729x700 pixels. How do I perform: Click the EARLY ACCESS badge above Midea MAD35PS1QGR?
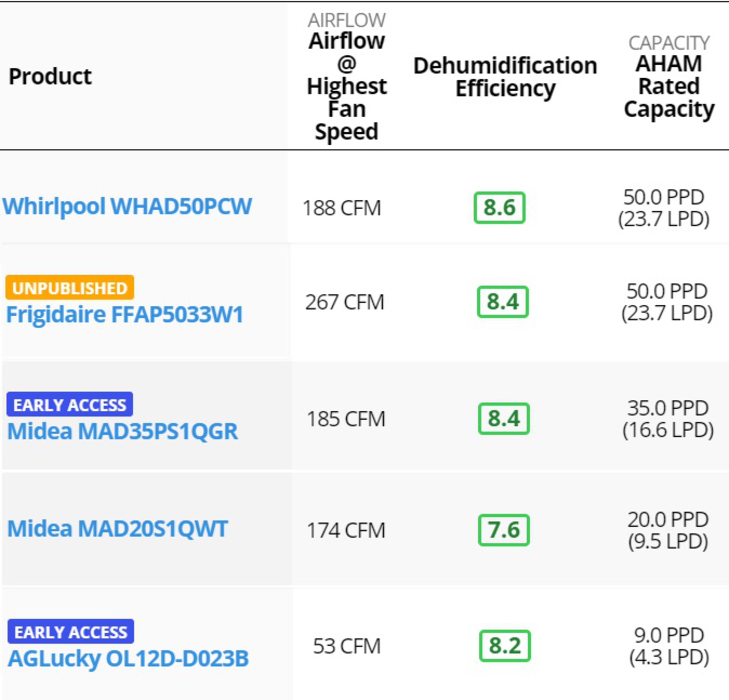click(69, 405)
